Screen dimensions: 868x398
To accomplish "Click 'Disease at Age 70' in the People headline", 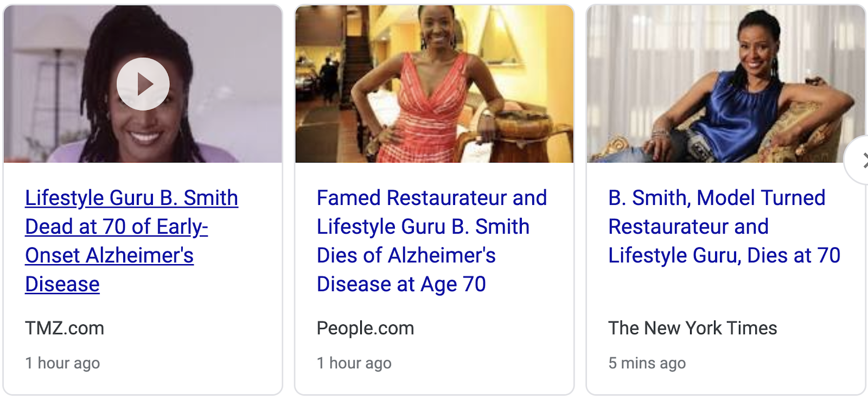I will pyautogui.click(x=401, y=285).
